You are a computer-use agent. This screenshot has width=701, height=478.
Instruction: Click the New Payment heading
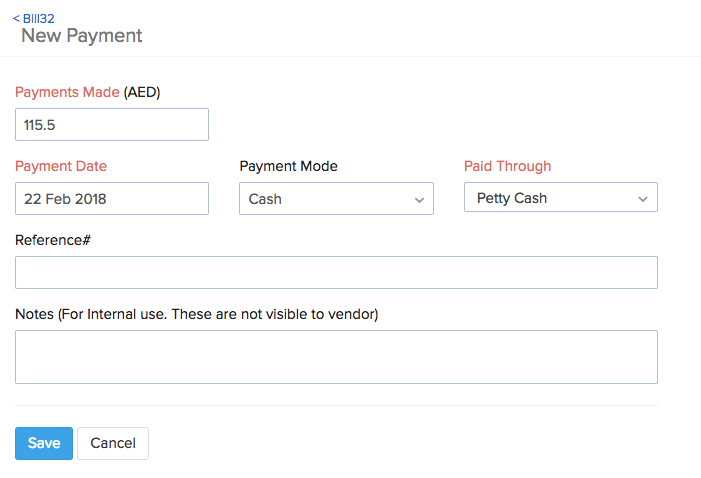coord(82,36)
